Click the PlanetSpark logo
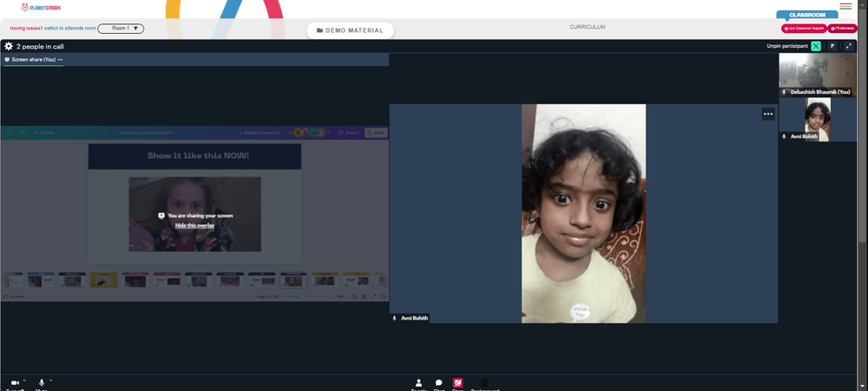The width and height of the screenshot is (868, 391). [x=41, y=7]
